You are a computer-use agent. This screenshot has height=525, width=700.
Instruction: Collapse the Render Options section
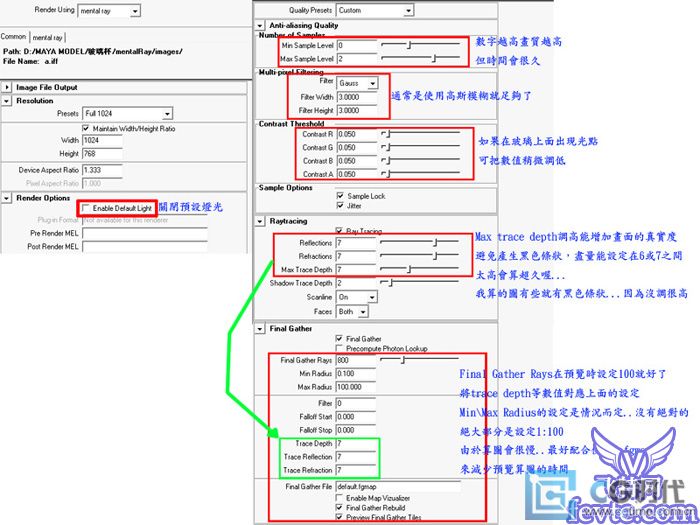pyautogui.click(x=7, y=198)
